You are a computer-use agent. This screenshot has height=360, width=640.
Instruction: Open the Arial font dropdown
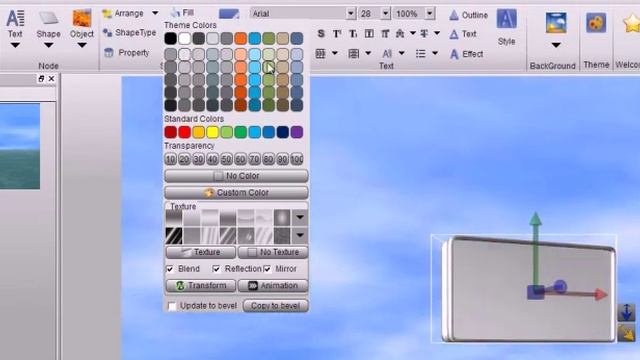351,13
